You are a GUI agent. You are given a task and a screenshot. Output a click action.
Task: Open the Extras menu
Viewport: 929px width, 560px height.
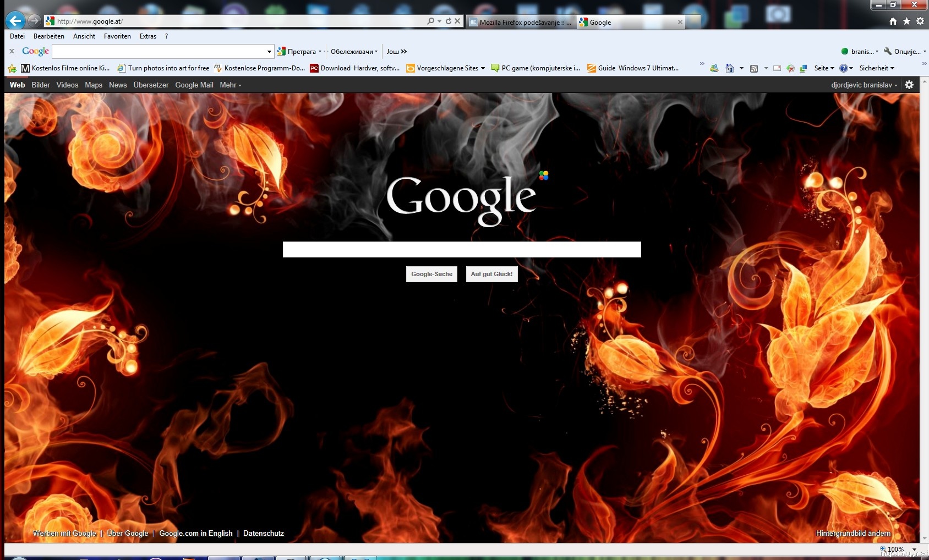point(148,36)
